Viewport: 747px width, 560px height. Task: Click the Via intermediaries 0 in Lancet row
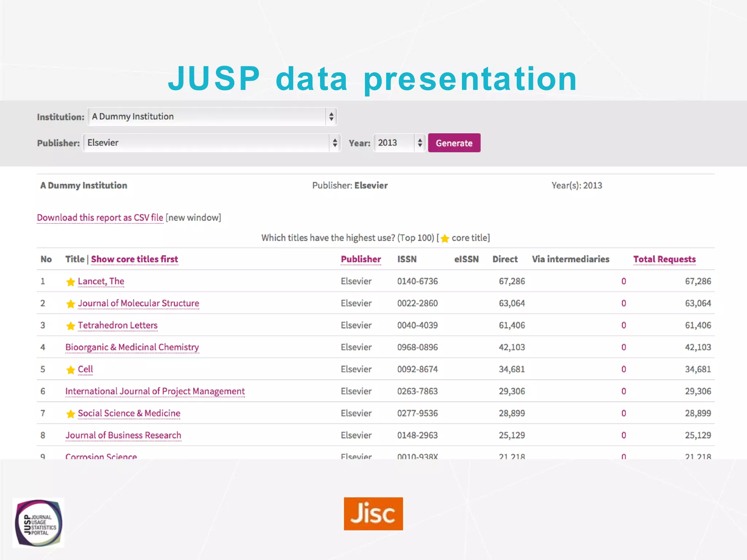tap(624, 281)
